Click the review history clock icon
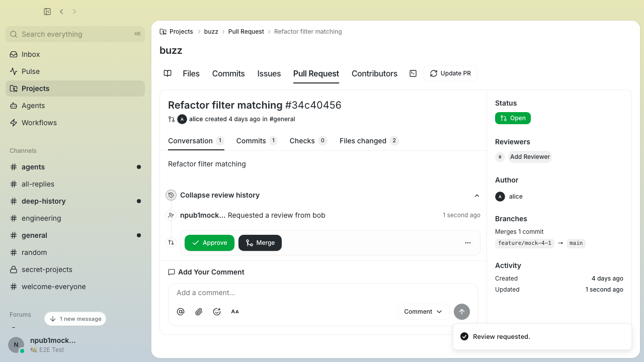This screenshot has width=644, height=362. 171,195
